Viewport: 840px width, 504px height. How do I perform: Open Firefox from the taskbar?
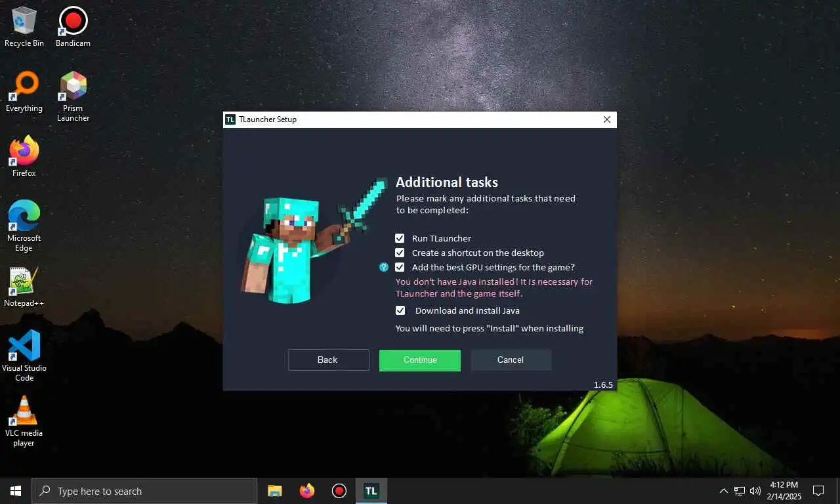tap(306, 491)
